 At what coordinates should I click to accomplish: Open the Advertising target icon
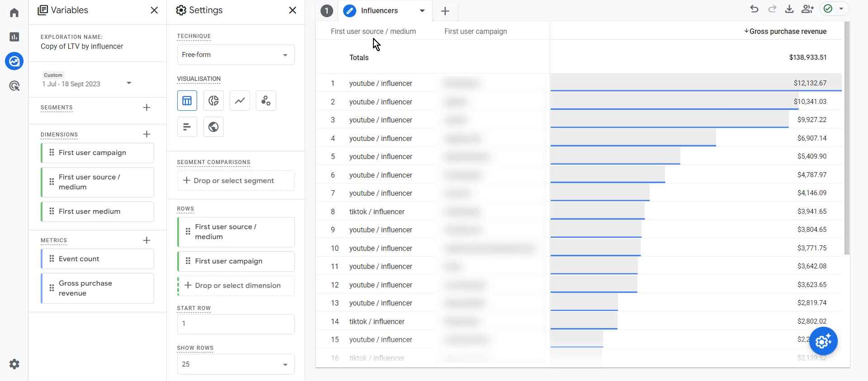[14, 85]
